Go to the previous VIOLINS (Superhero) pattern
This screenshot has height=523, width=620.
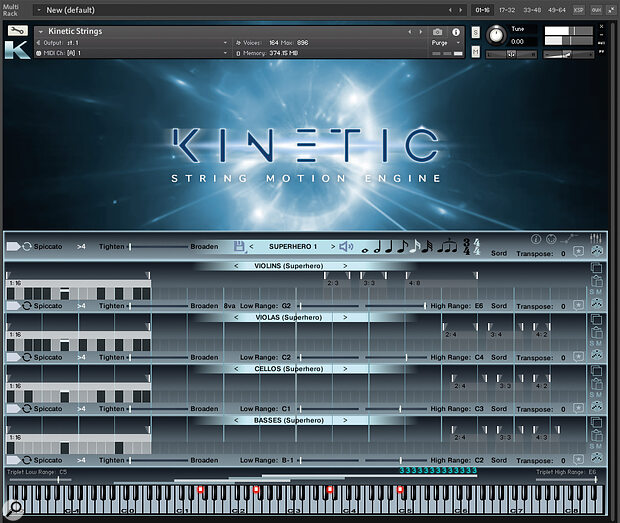pos(236,266)
